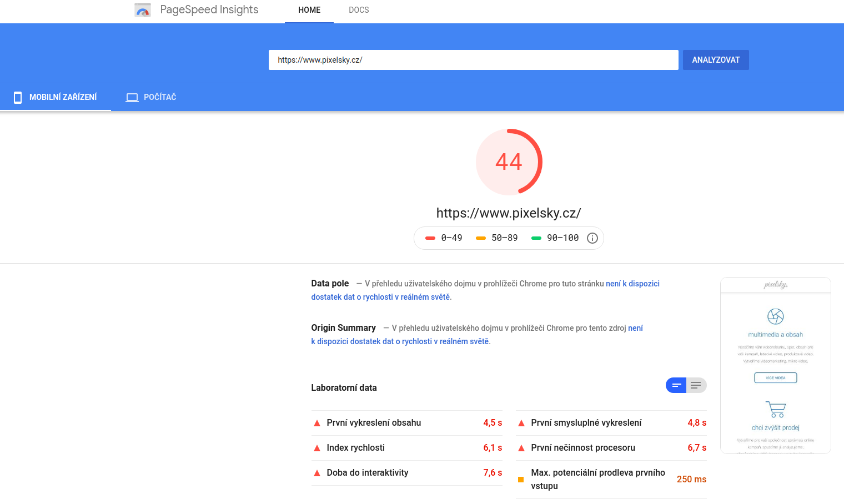This screenshot has height=504, width=844.
Task: Click red triangle next to První vykreslení obsahu
Action: point(317,423)
